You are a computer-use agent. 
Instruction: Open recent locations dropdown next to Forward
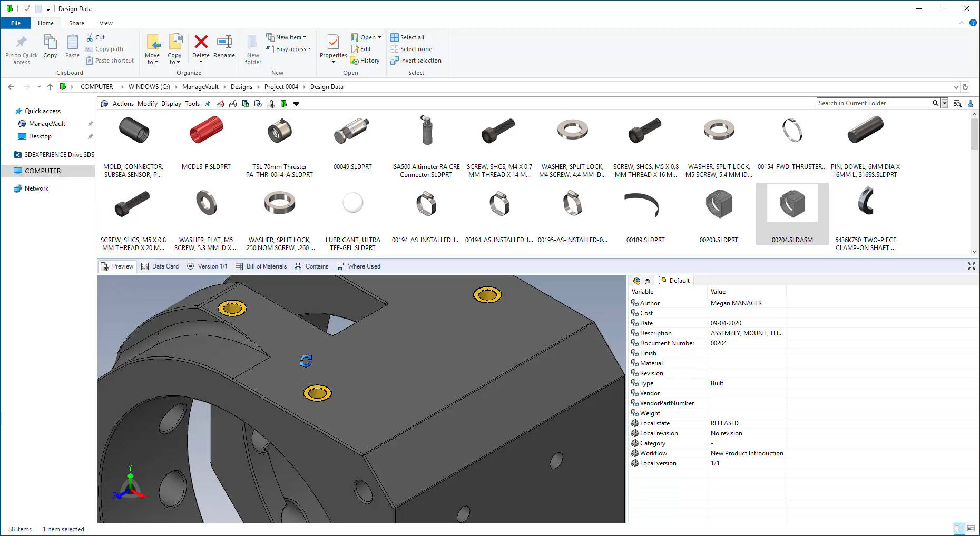point(39,87)
